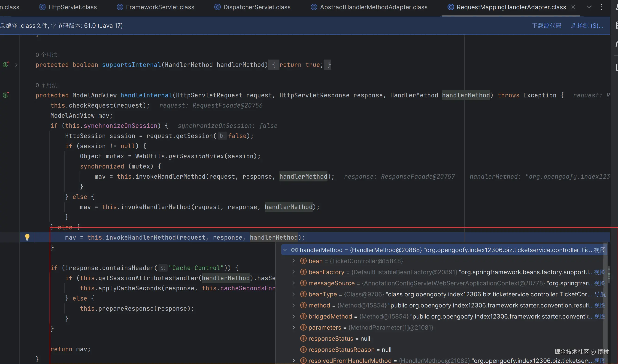Click the lightbulb quick-fix icon in gutter
Screen dimensions: 618x364
[x=27, y=237]
